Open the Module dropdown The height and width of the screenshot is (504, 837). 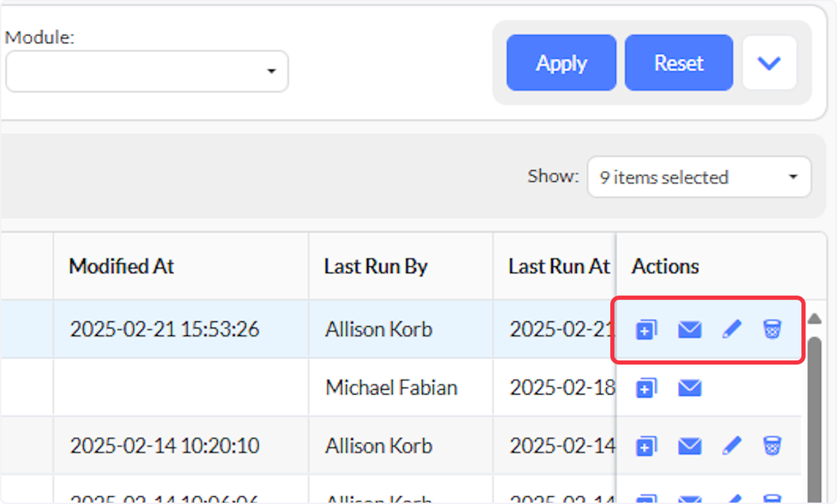[147, 71]
